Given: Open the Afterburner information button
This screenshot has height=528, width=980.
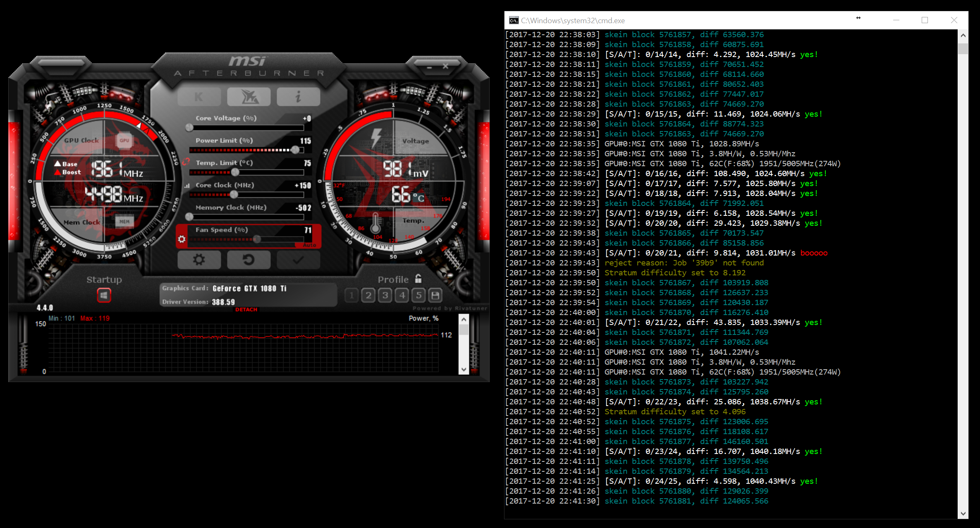Looking at the screenshot, I should coord(298,97).
